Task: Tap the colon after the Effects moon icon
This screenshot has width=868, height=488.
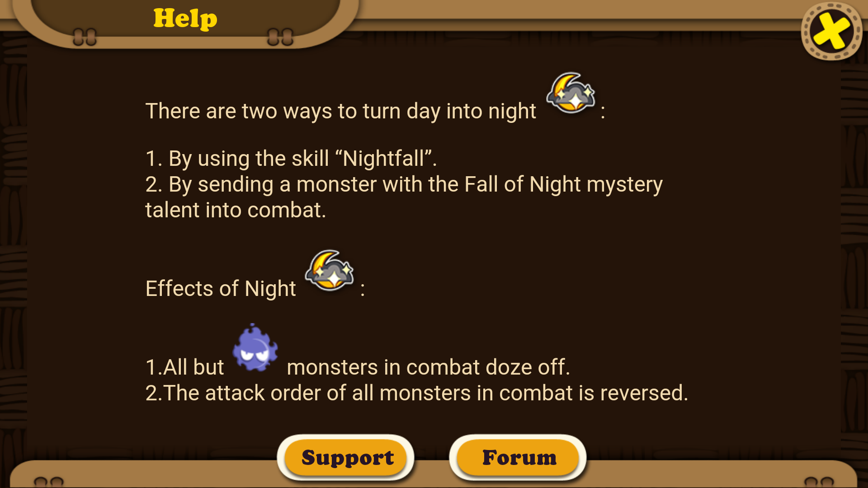Action: pyautogui.click(x=363, y=289)
